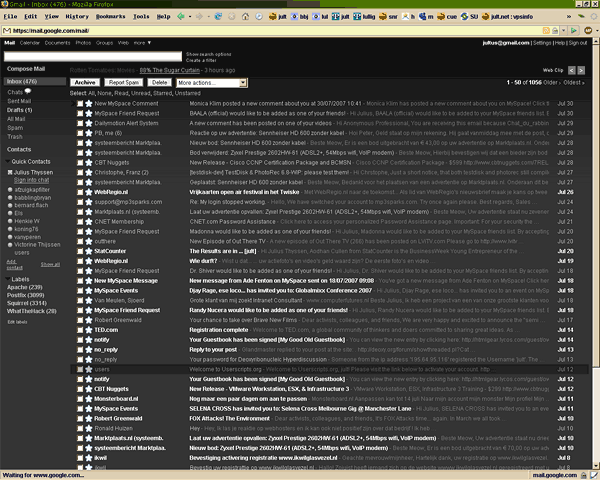Image resolution: width=600 pixels, height=480 pixels.
Task: Star the Ronald Huizen email
Action: [89, 428]
